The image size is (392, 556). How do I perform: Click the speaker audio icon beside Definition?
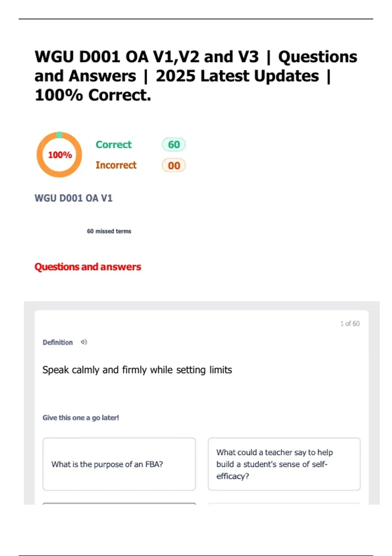[x=84, y=342]
